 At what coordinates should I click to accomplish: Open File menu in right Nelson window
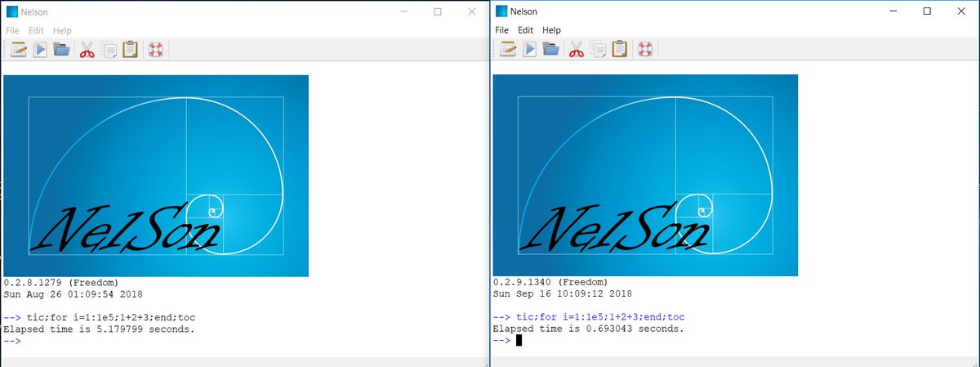coord(502,30)
